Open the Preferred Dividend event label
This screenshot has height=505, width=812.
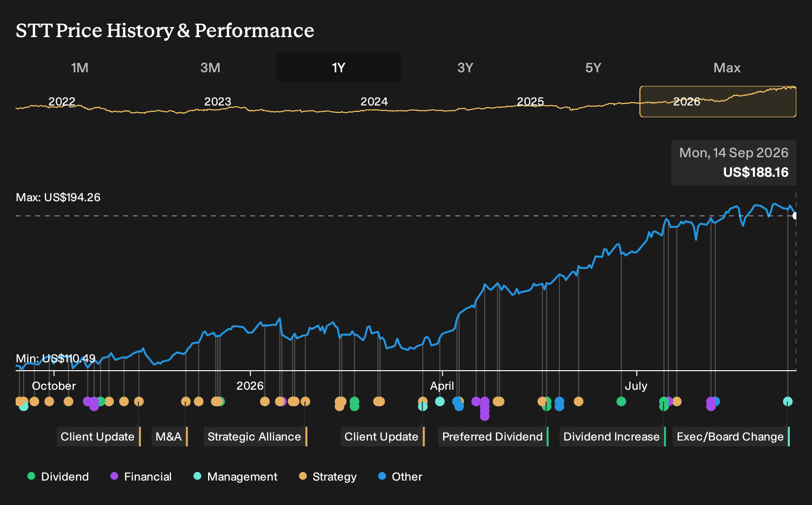point(493,437)
